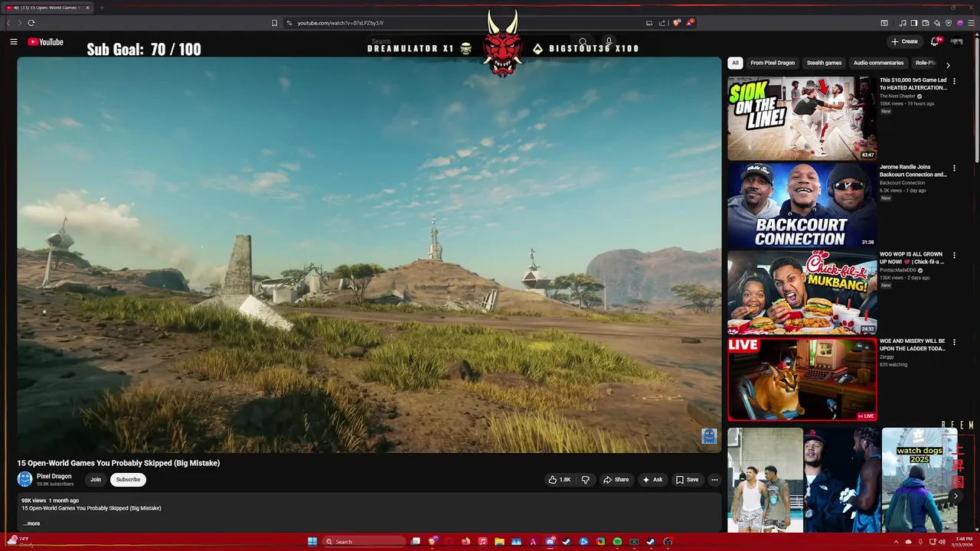Open the Windows Start menu

[312, 542]
